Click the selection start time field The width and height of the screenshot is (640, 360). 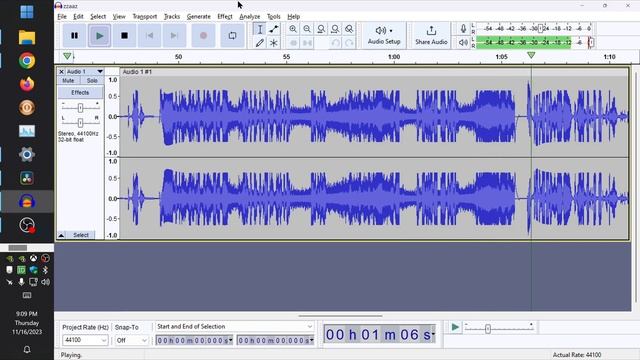tap(194, 340)
